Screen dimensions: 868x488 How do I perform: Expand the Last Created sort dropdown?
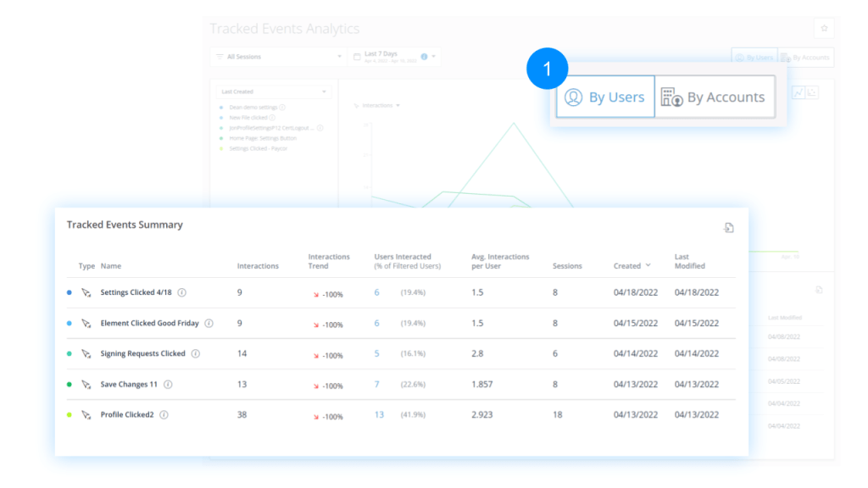coord(272,91)
